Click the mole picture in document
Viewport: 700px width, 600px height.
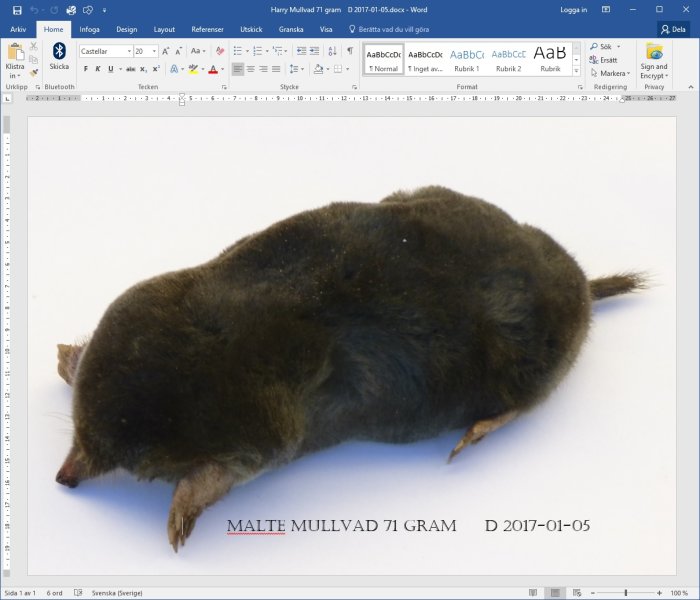352,346
